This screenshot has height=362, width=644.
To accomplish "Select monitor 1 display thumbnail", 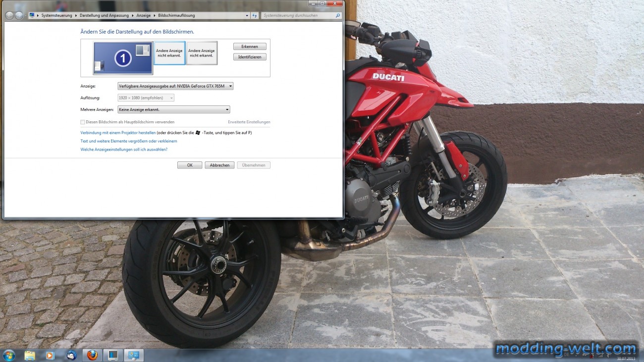I will [123, 58].
